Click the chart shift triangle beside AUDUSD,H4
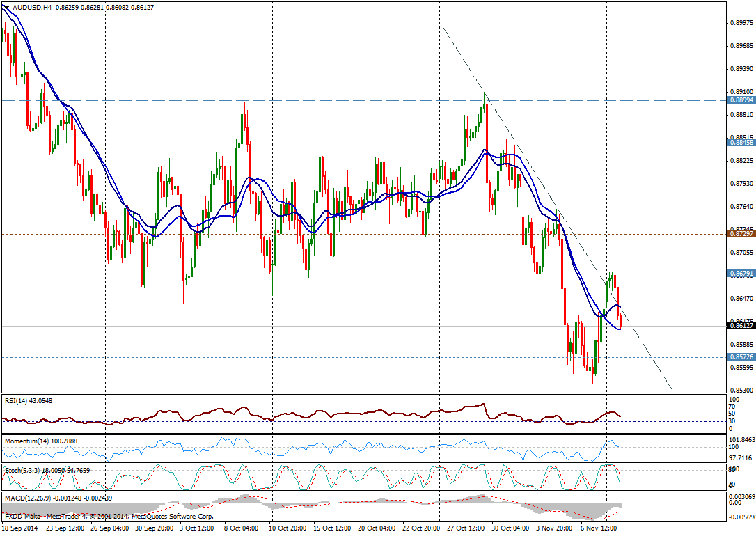This screenshot has width=756, height=534. click(6, 8)
